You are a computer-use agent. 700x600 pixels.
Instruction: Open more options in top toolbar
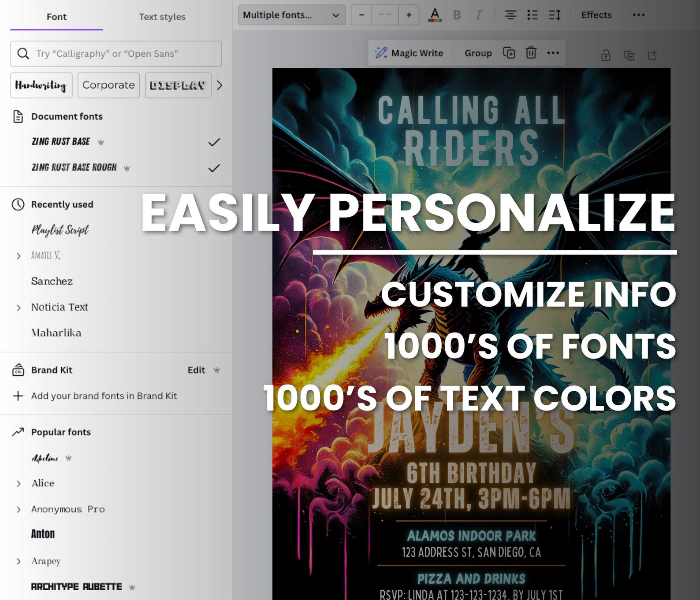pos(638,15)
